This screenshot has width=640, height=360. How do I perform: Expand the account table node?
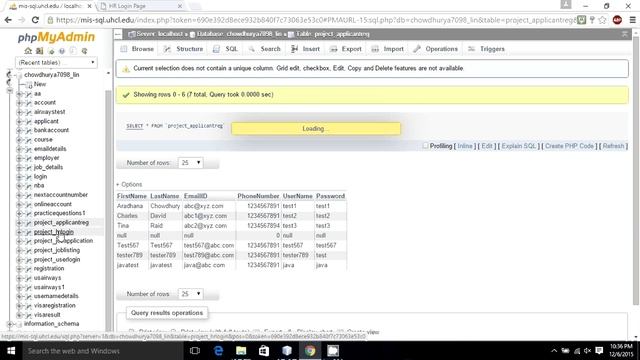[x=19, y=103]
